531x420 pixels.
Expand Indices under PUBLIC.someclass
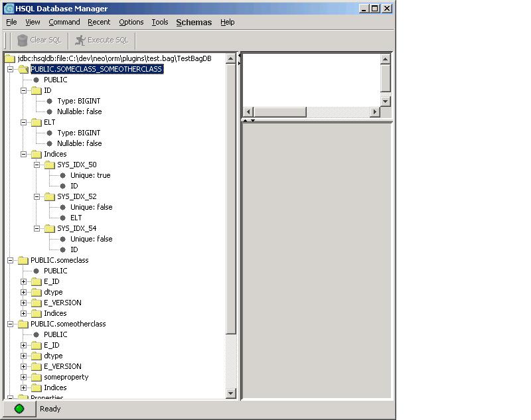[x=23, y=313]
